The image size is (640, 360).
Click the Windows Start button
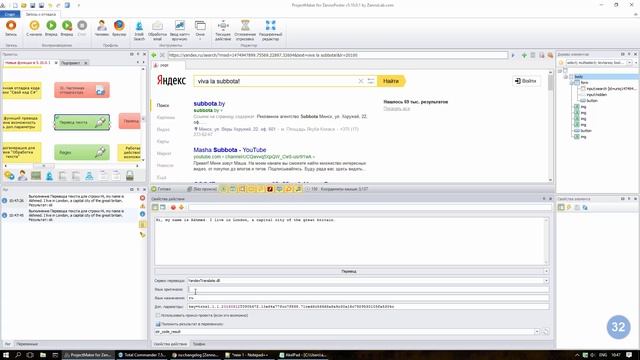[x=6, y=355]
